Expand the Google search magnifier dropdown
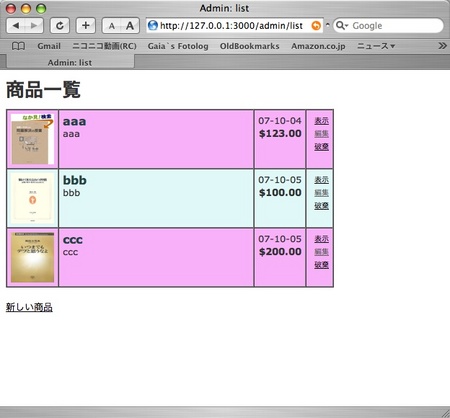The image size is (450, 418). coord(342,26)
